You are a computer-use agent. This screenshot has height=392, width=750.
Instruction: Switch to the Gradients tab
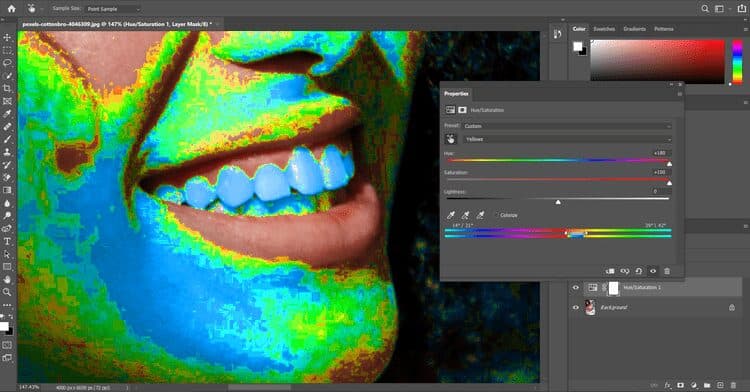pyautogui.click(x=634, y=29)
